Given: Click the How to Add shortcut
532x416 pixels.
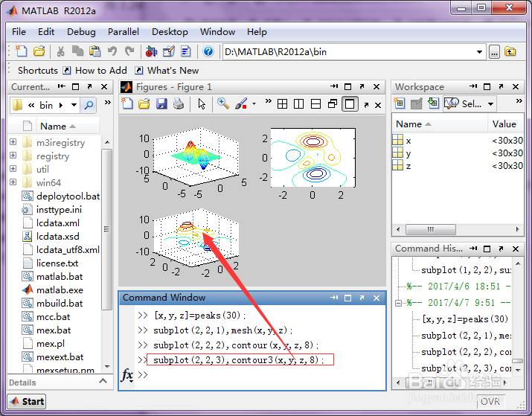Looking at the screenshot, I should coord(95,71).
